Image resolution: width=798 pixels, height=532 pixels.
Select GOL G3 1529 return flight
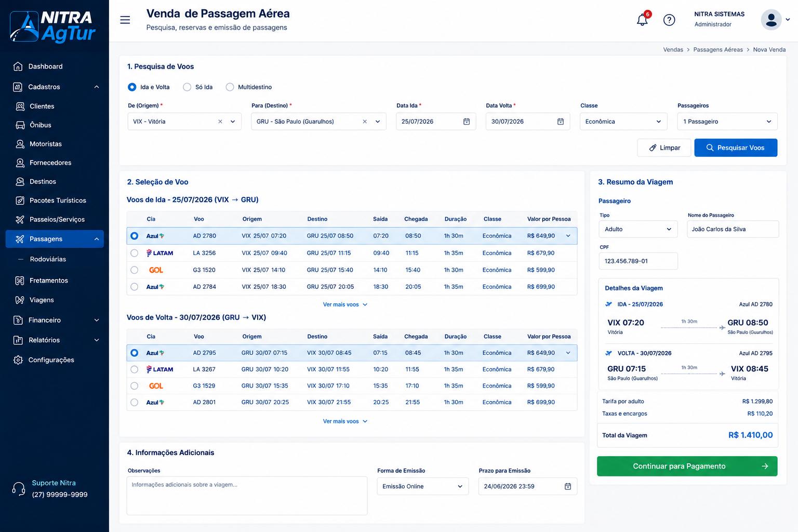(134, 386)
